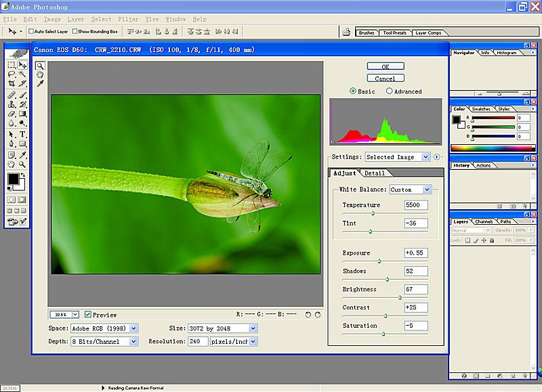This screenshot has height=392, width=542.
Task: Select the Healing Brush tool
Action: tap(12, 95)
